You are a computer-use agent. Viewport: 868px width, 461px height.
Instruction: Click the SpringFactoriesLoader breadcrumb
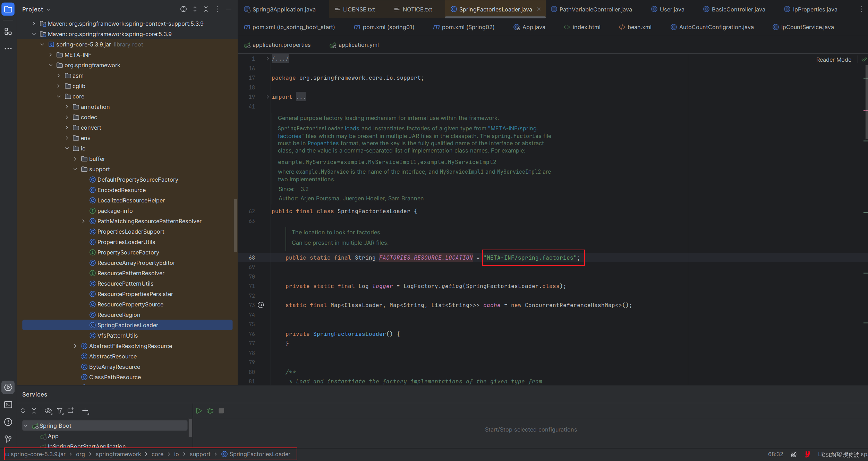click(256, 454)
